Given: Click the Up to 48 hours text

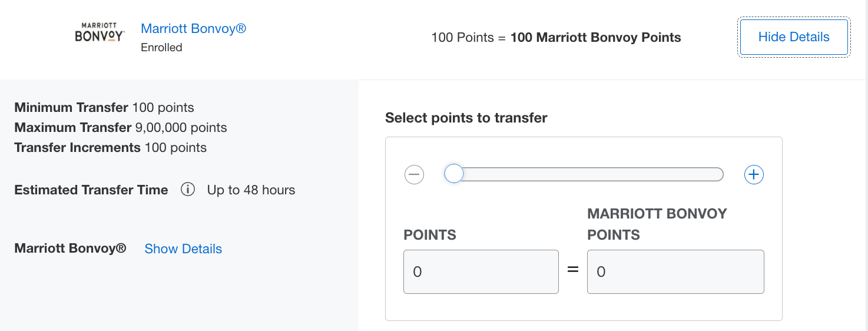Looking at the screenshot, I should point(251,190).
